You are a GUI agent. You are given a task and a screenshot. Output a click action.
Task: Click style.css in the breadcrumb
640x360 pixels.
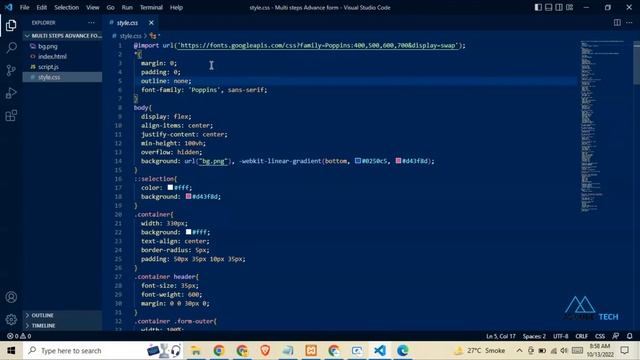pyautogui.click(x=130, y=36)
